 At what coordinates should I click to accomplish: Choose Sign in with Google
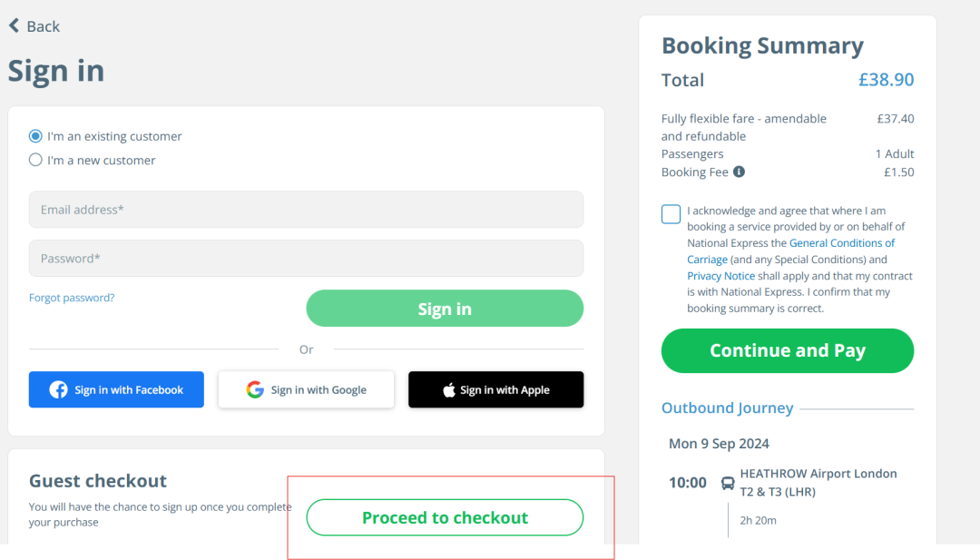point(307,390)
